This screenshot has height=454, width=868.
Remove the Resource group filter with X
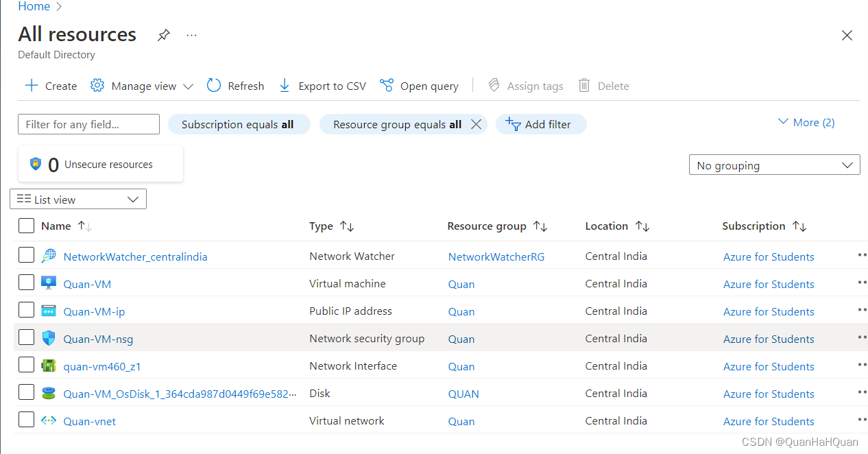tap(476, 124)
